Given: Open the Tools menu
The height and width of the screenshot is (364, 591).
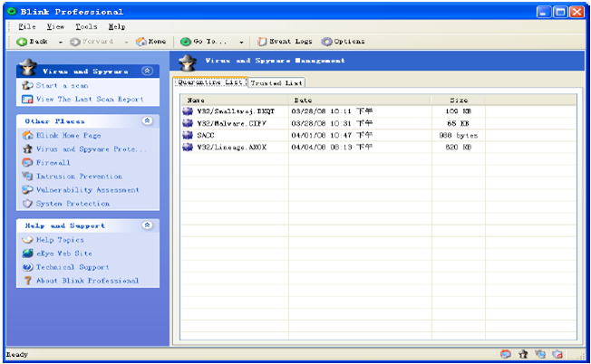Looking at the screenshot, I should pos(86,27).
